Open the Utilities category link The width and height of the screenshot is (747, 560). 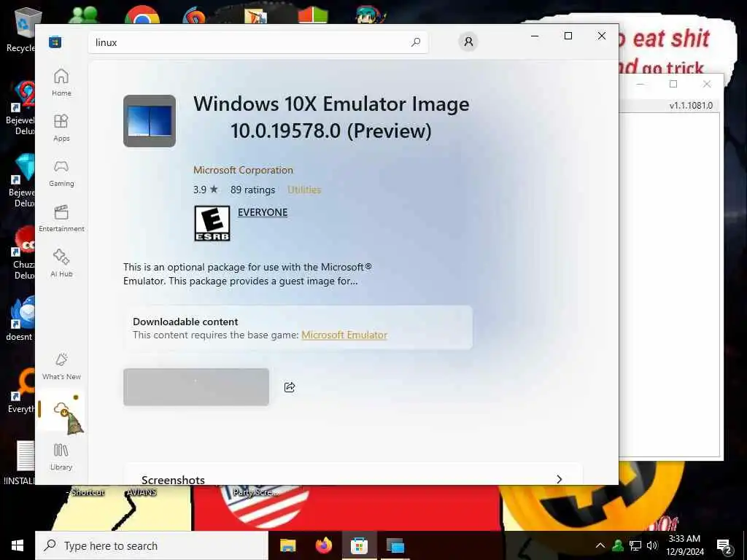(x=304, y=190)
